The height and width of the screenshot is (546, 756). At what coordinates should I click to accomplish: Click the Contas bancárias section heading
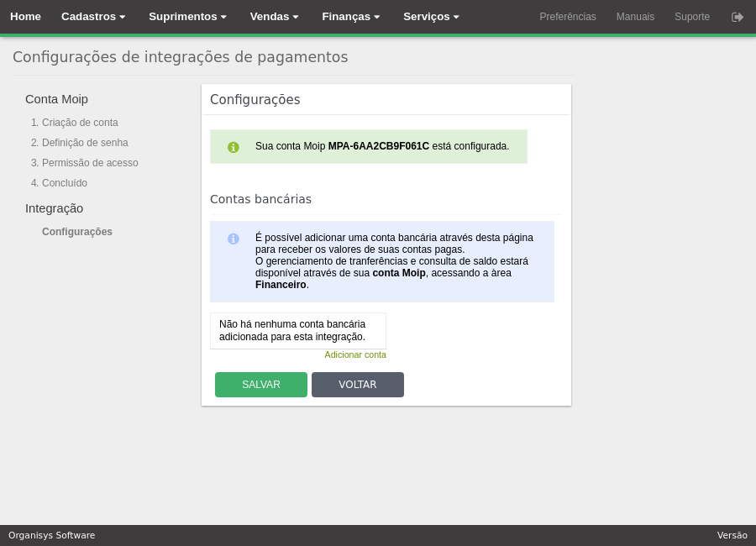[261, 199]
